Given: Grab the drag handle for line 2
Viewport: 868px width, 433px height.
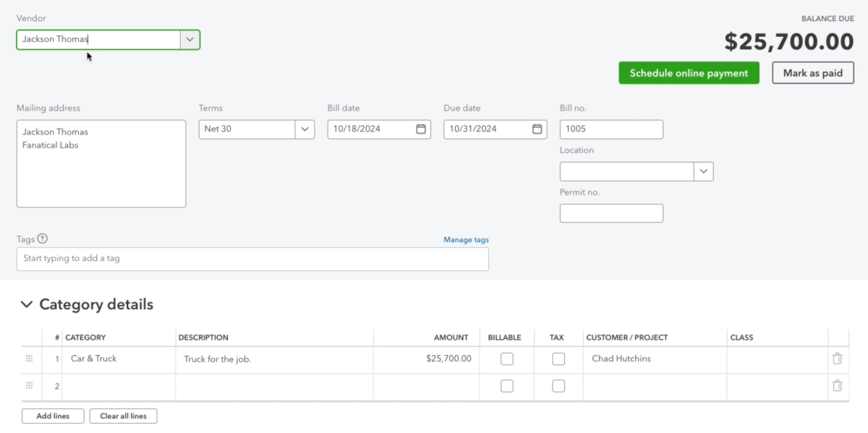Looking at the screenshot, I should tap(30, 386).
